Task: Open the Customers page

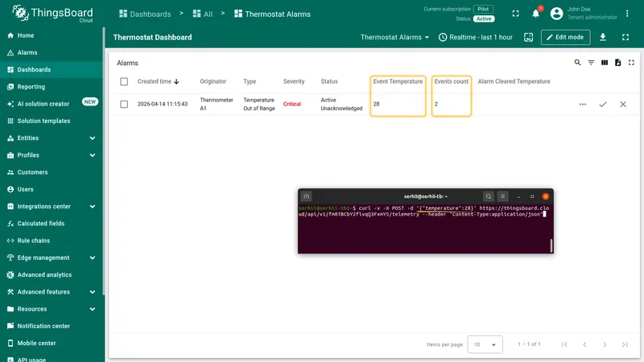Action: (52, 172)
